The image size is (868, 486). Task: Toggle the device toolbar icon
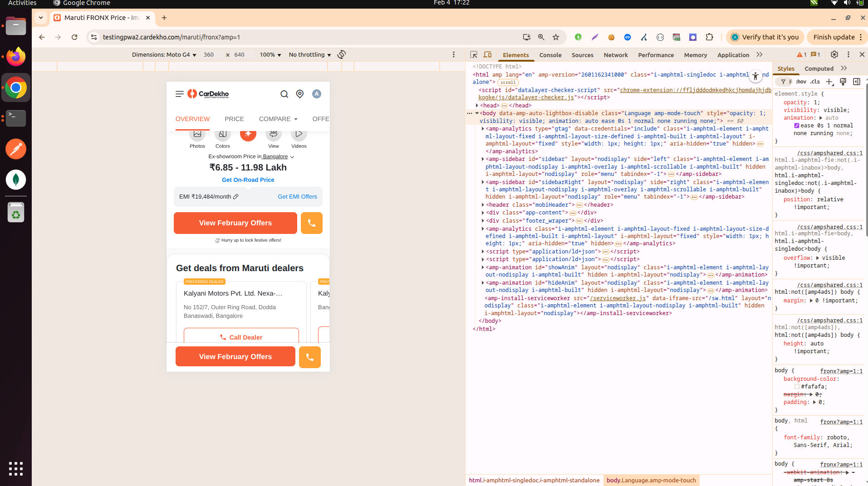(487, 54)
